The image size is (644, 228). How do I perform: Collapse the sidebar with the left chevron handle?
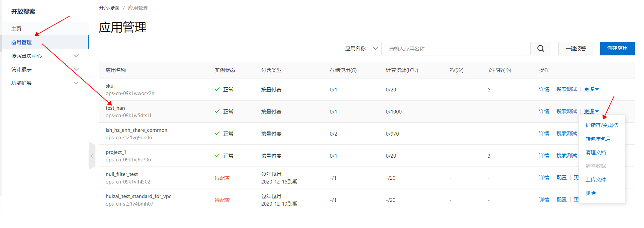(x=92, y=156)
